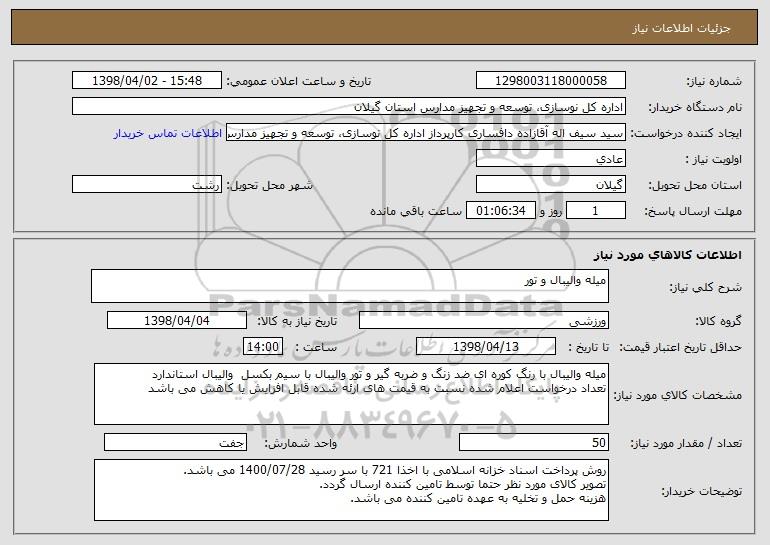
Task: Click the general description box میله والیبال و تور
Action: click(x=350, y=286)
